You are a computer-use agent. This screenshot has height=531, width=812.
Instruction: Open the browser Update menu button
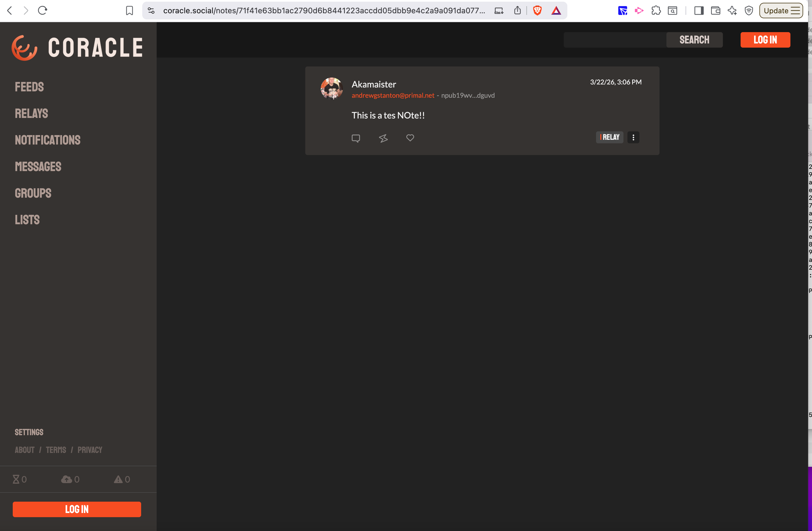[x=781, y=11]
